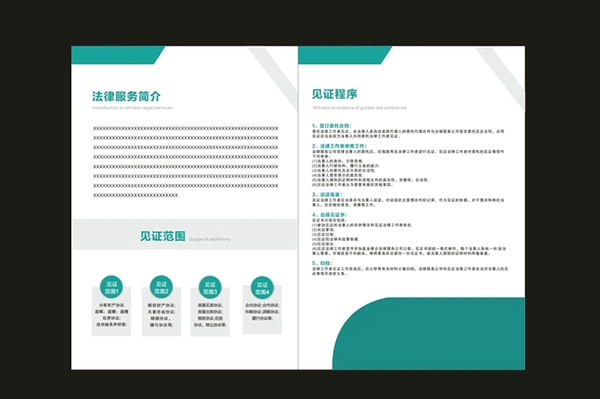This screenshot has height=399, width=600.
Task: Select the gray diagonal stripe on left page
Action: click(274, 78)
